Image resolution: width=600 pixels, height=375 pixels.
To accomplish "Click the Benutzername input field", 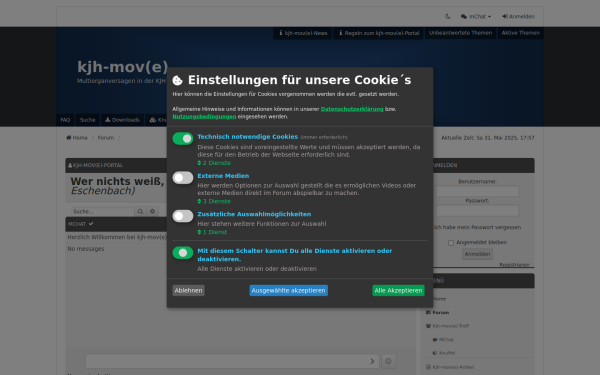I will pos(477,191).
